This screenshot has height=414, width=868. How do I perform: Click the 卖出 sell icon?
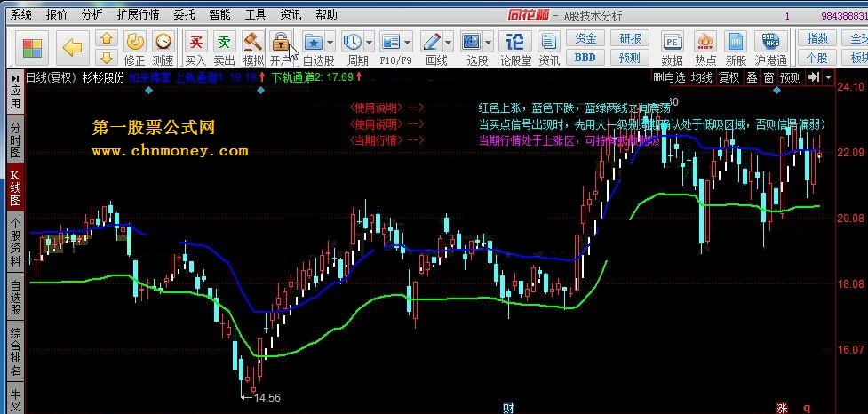(x=224, y=42)
